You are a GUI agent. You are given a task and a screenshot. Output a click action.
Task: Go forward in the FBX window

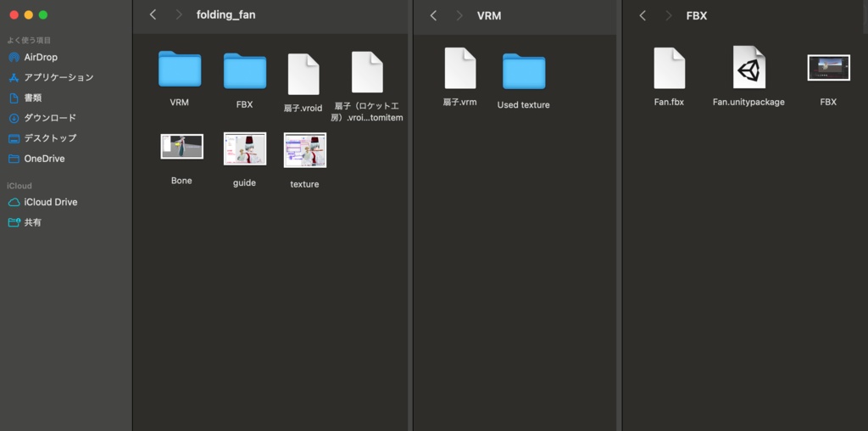tap(668, 15)
